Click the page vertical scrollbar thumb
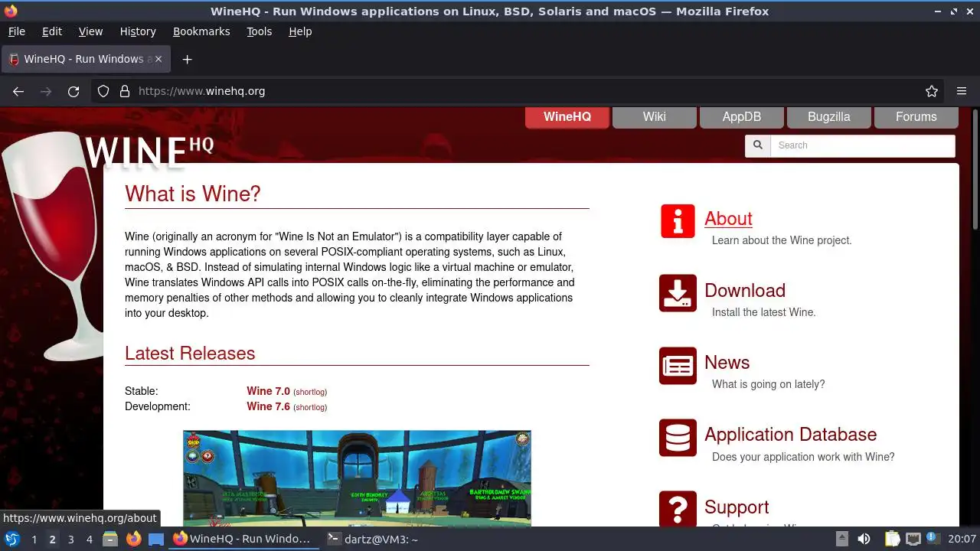980x551 pixels. pos(975,169)
